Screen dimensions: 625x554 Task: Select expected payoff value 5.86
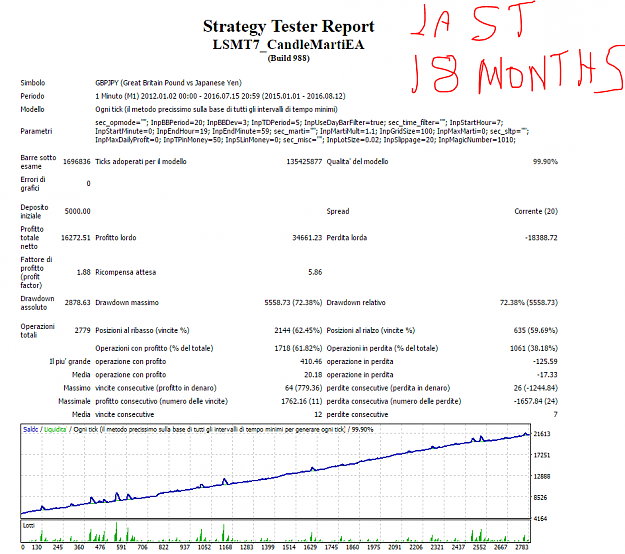pyautogui.click(x=315, y=272)
